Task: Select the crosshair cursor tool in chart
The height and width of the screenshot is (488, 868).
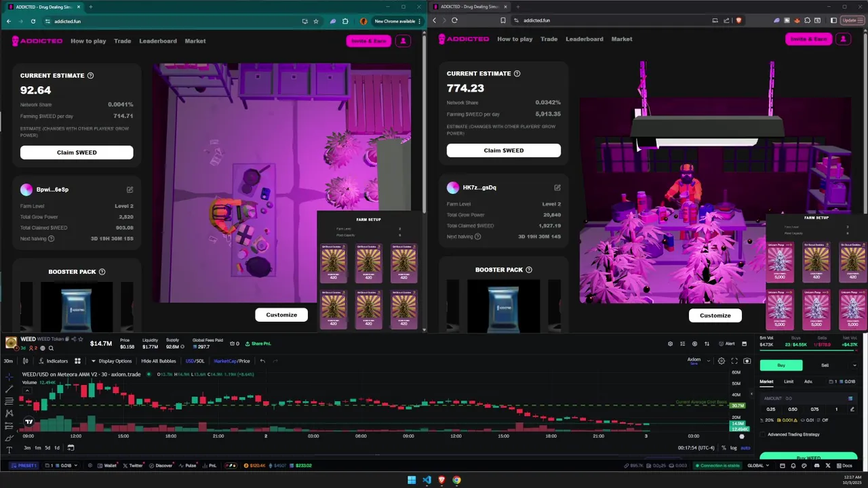Action: (9, 376)
